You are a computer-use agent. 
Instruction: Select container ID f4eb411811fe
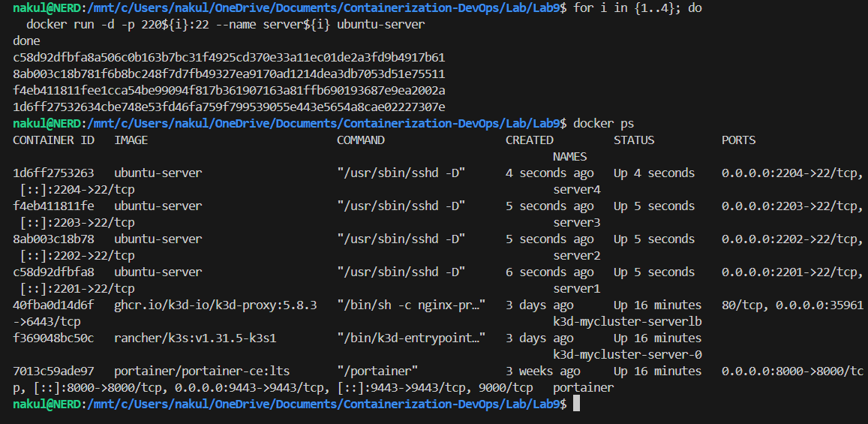coord(54,206)
